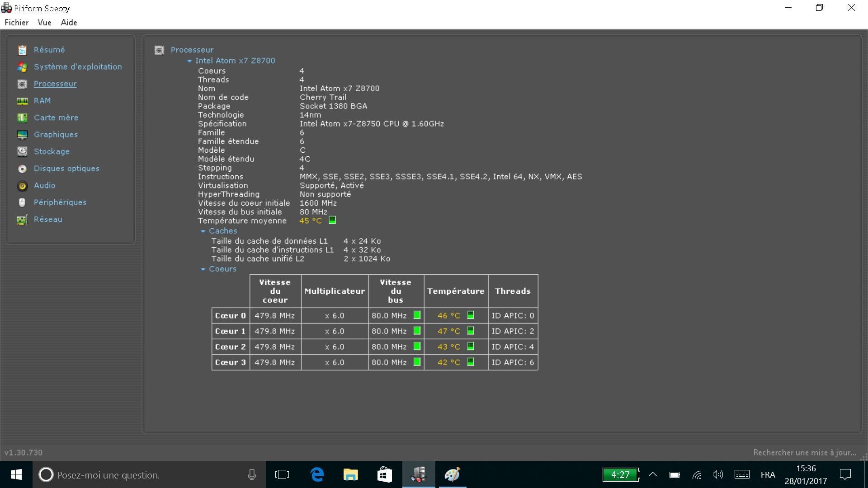Click the Audio speaker icon in sidebar
The width and height of the screenshot is (868, 488).
coord(22,186)
